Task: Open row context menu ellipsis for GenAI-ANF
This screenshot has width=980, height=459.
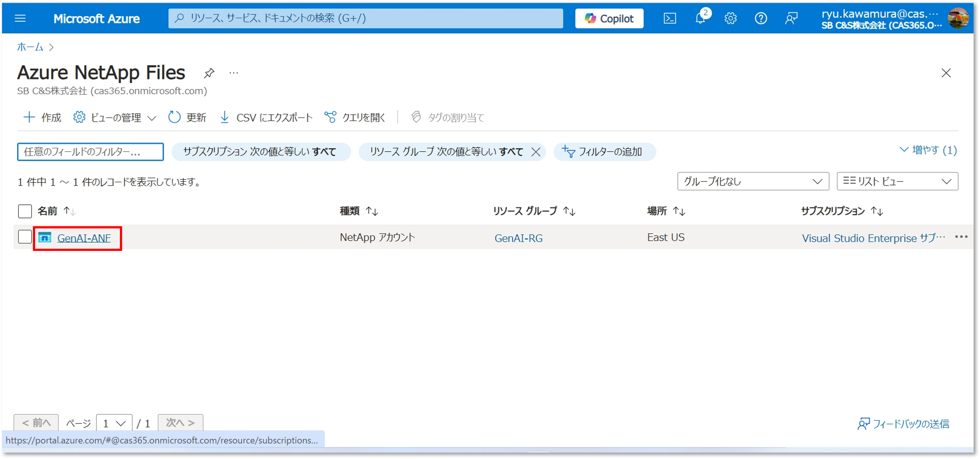Action: (x=961, y=237)
